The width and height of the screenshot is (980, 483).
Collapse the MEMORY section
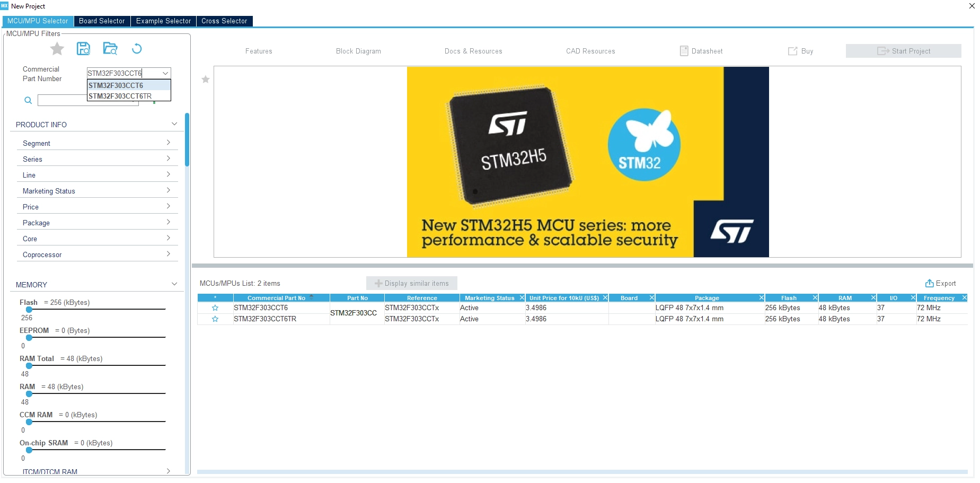(x=174, y=284)
